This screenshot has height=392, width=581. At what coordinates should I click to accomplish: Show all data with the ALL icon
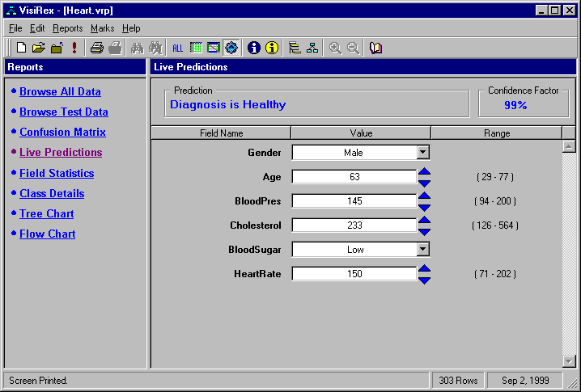[177, 48]
